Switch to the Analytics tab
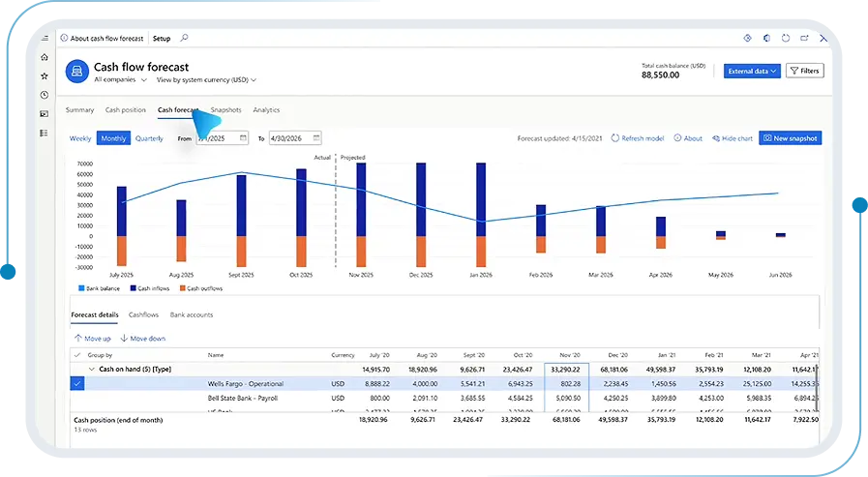 266,110
